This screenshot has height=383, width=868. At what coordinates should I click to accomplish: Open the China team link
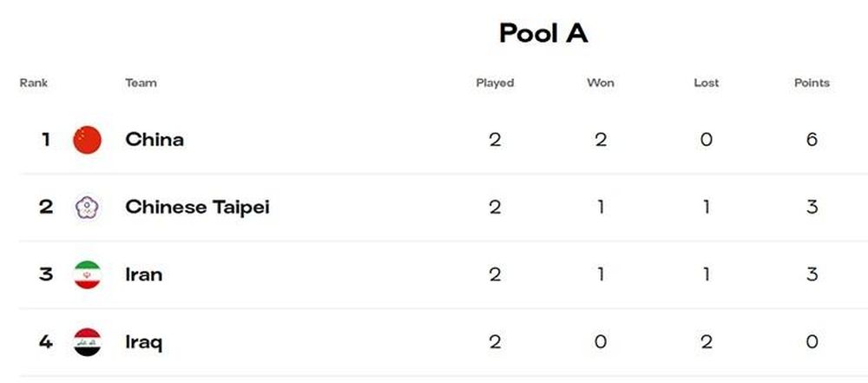[155, 139]
